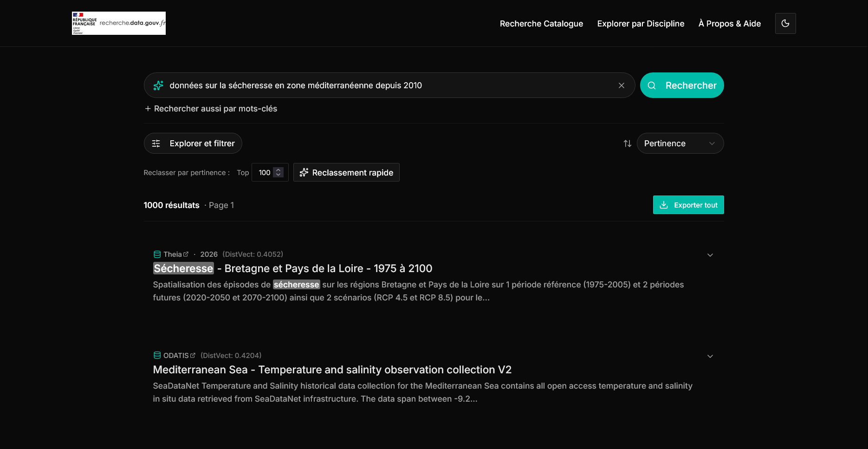Click the database icon beside ODATIS
Screen dimensions: 868x449
(x=157, y=356)
